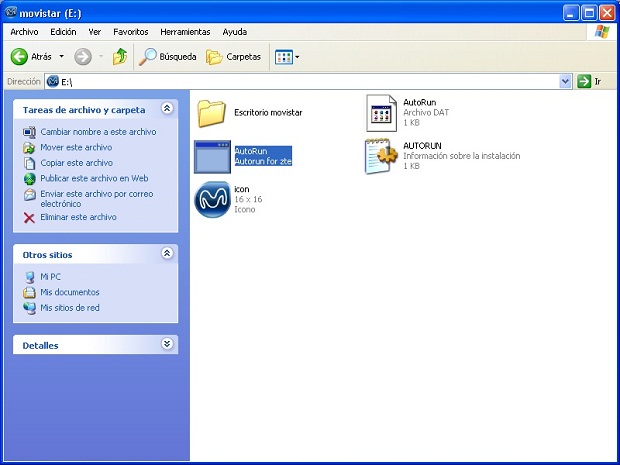
Task: Click the highlighted 'Autorun for zte' text
Action: click(x=263, y=161)
